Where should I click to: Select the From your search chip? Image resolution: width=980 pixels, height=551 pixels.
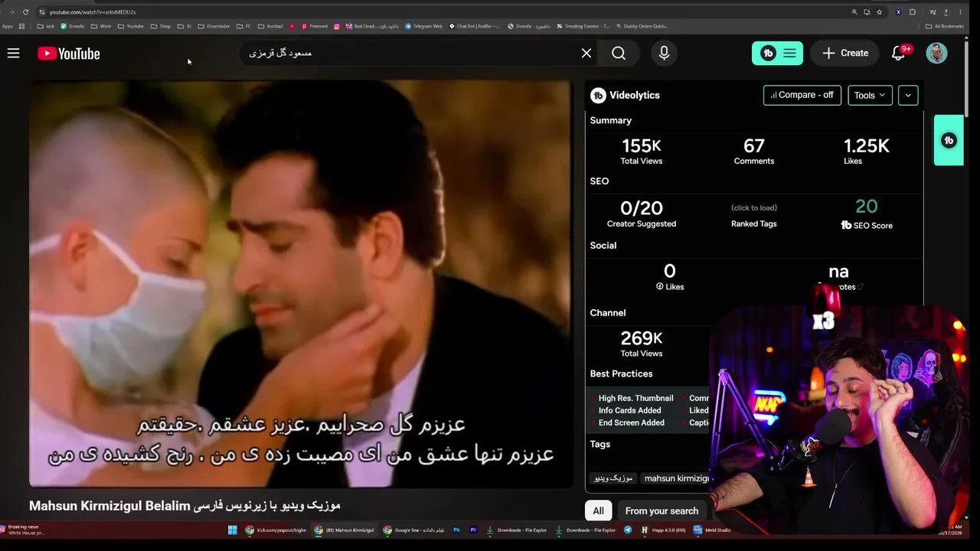coord(661,510)
